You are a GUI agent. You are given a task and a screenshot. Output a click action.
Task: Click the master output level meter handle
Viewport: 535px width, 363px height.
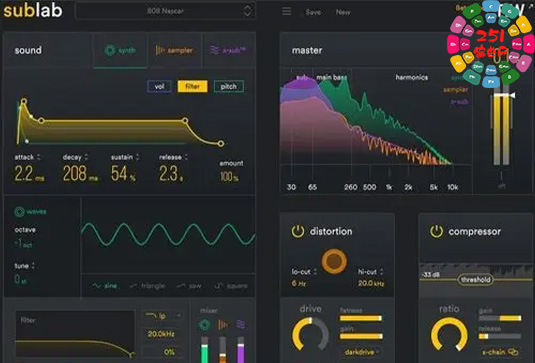pos(504,95)
